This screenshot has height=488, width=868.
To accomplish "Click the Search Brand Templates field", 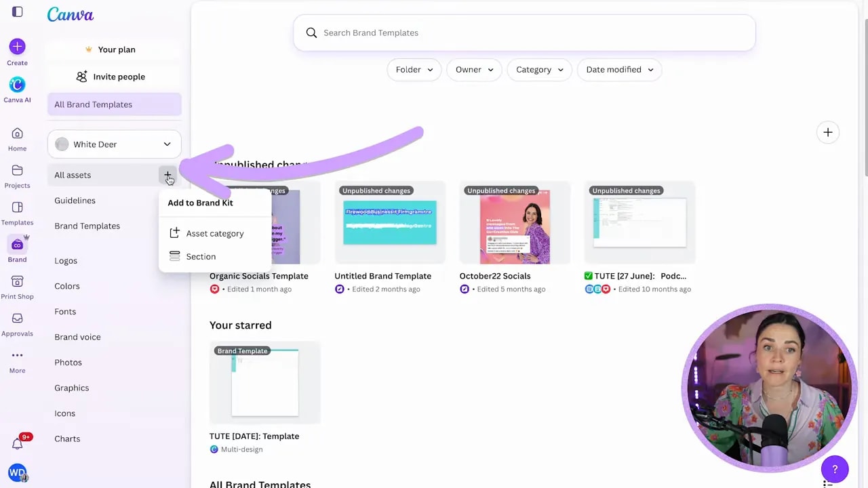I will pos(524,33).
